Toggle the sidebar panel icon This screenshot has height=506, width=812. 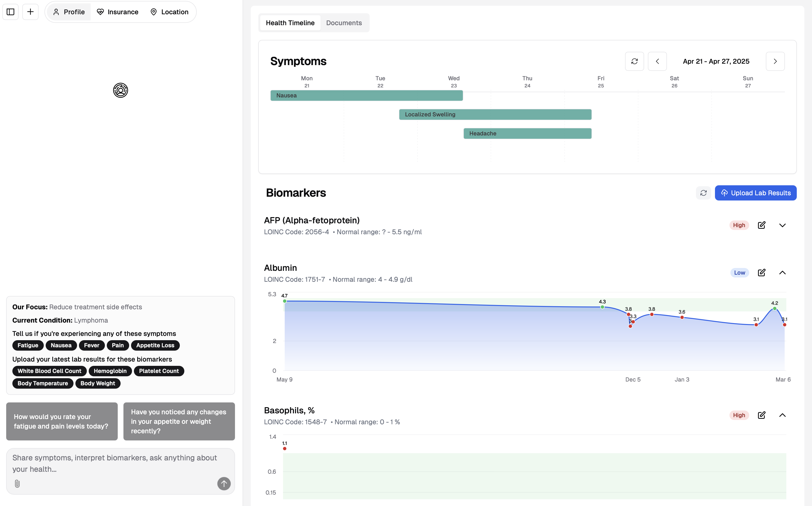point(10,12)
